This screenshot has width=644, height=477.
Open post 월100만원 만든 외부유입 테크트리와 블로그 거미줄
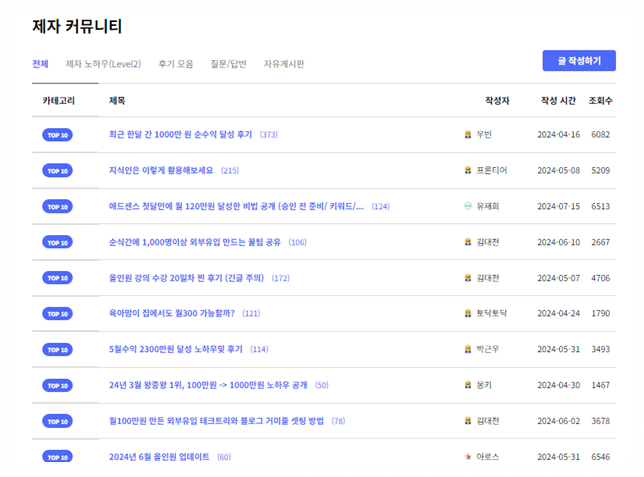pyautogui.click(x=216, y=421)
